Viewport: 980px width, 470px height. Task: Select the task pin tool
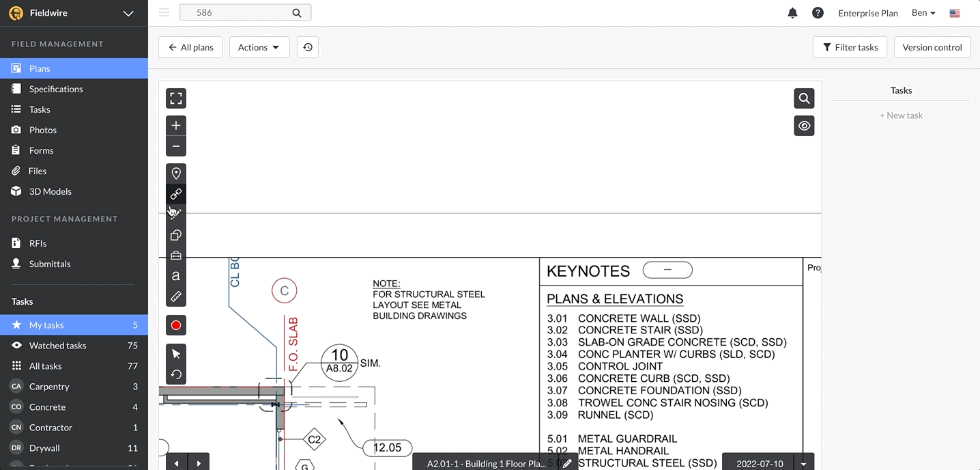[175, 173]
